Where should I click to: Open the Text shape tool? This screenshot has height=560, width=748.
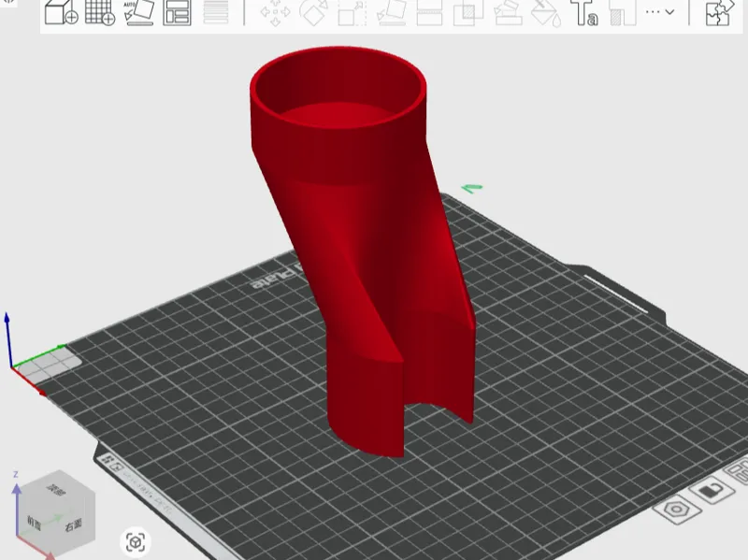[x=585, y=13]
